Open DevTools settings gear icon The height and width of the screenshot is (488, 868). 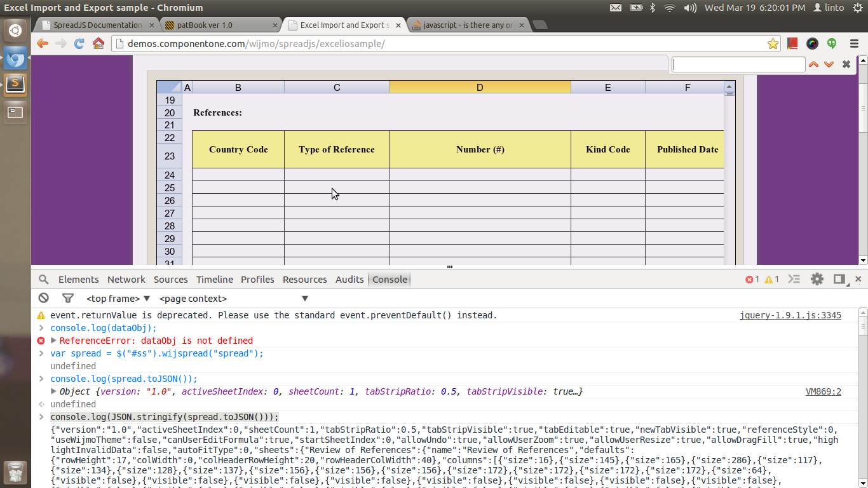pos(817,279)
